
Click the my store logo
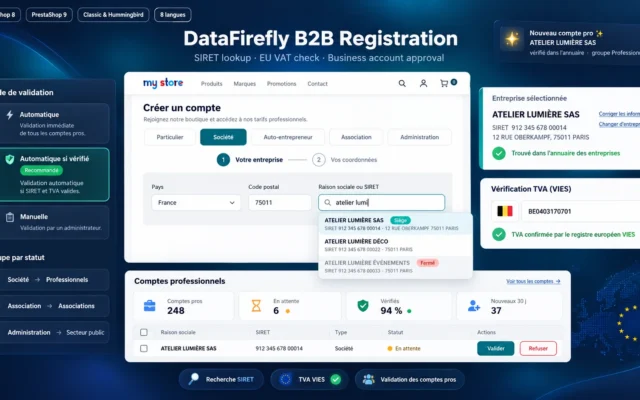tap(163, 83)
